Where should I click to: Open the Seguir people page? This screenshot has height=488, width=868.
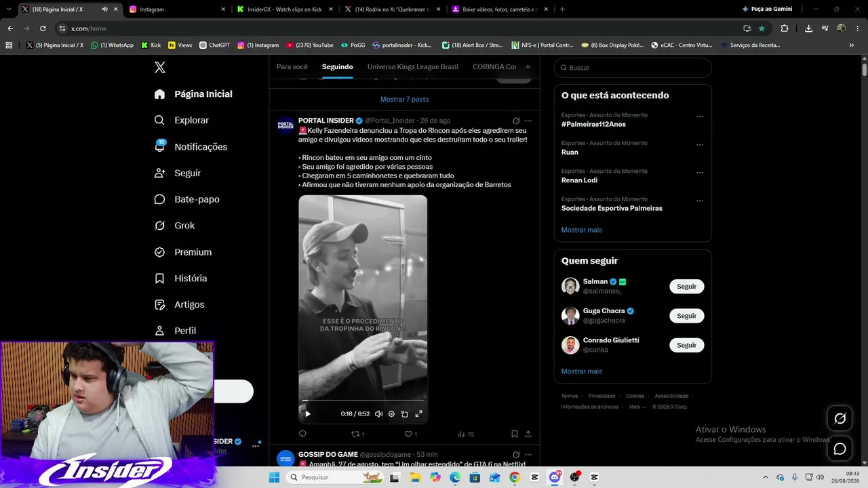point(177,173)
